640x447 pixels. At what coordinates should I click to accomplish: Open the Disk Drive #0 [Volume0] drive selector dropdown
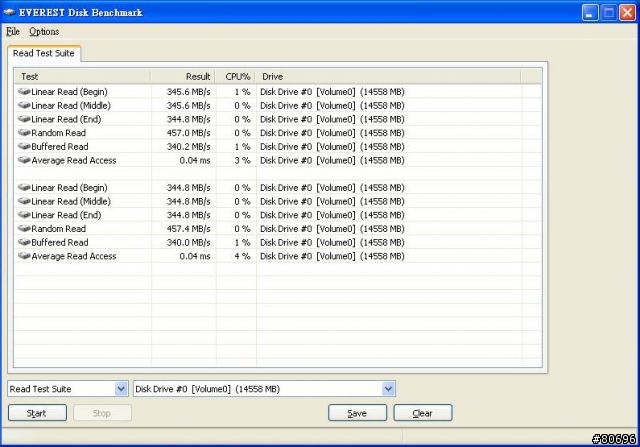pos(388,389)
